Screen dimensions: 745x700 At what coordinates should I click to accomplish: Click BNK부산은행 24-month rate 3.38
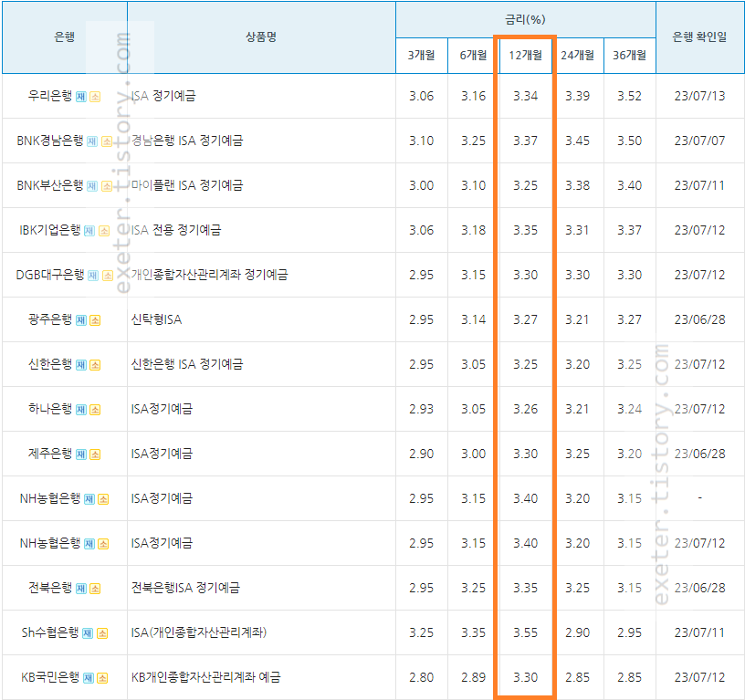(578, 185)
